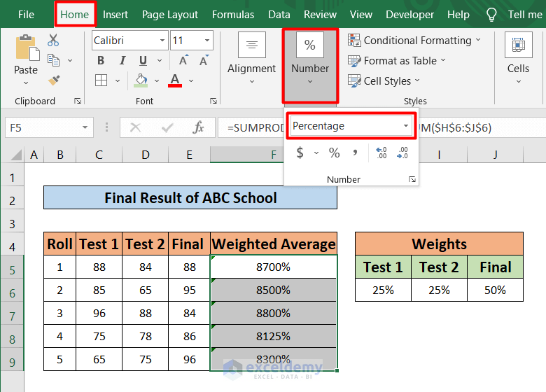
Task: Select the cell showing 8700%
Action: click(x=274, y=267)
